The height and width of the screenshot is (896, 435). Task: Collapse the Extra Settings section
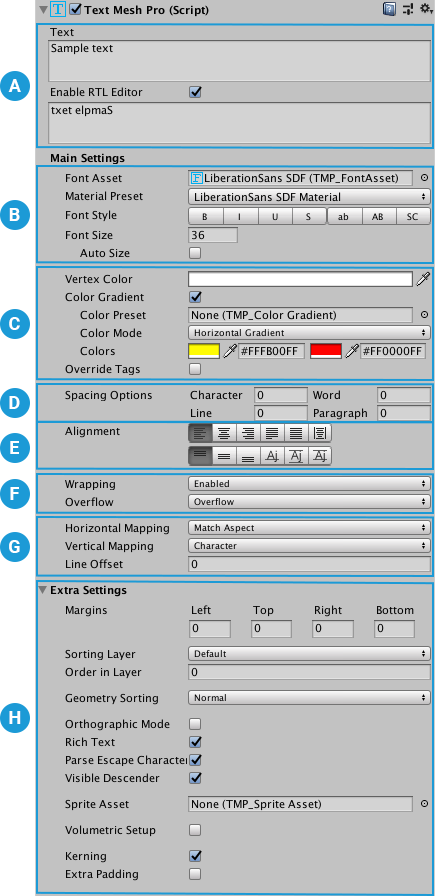point(42,590)
